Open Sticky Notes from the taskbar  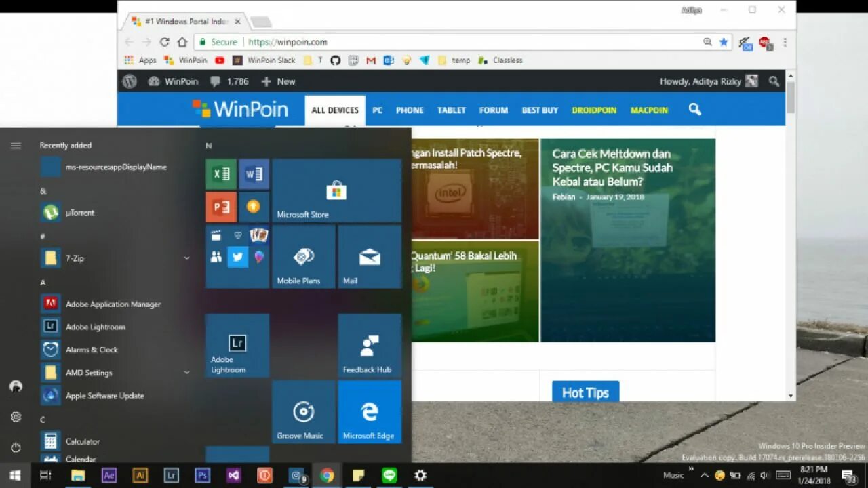358,475
